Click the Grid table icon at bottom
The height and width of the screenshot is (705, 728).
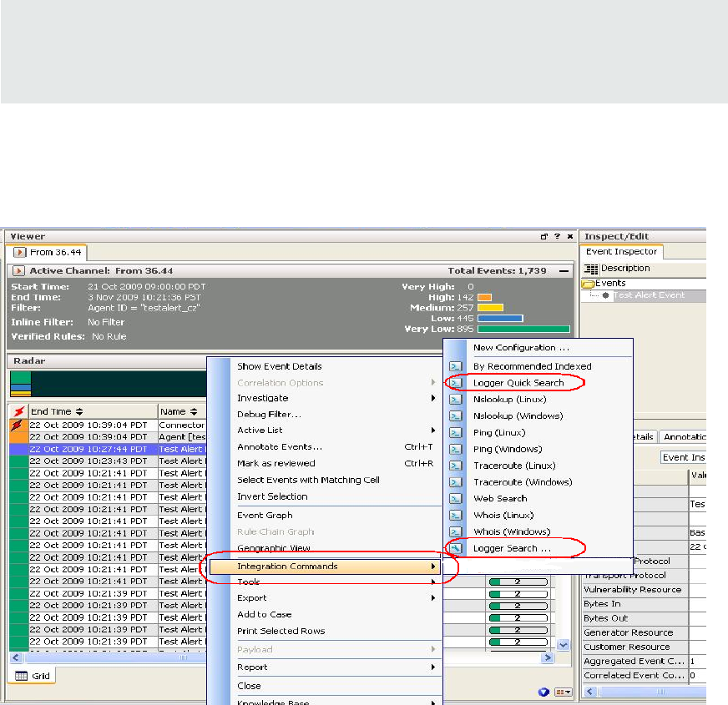click(22, 676)
